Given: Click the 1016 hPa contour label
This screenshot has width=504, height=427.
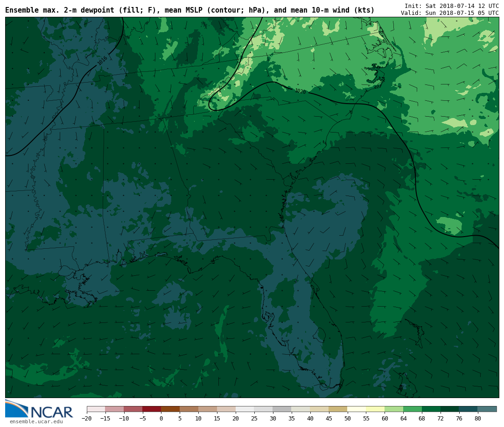Looking at the screenshot, I should (102, 61).
